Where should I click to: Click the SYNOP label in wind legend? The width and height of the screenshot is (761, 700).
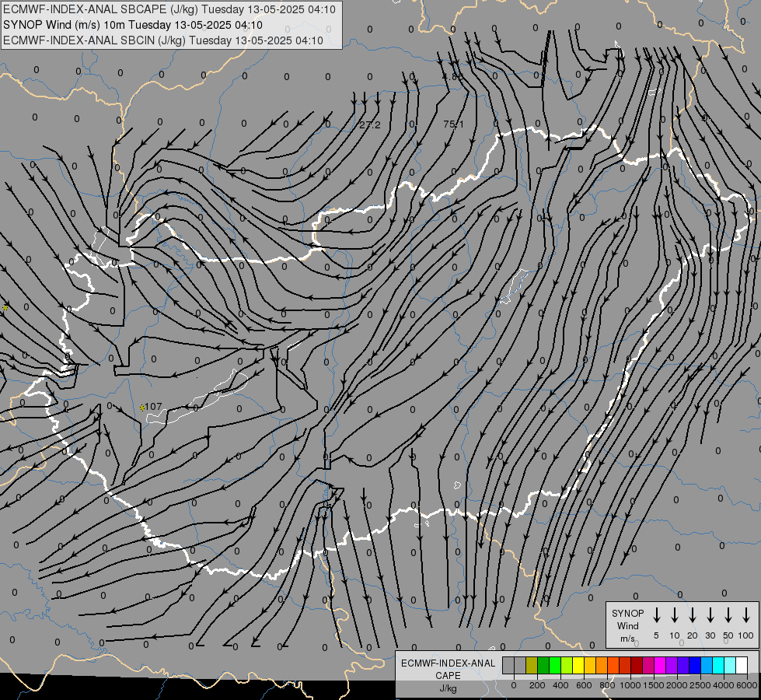click(x=628, y=613)
